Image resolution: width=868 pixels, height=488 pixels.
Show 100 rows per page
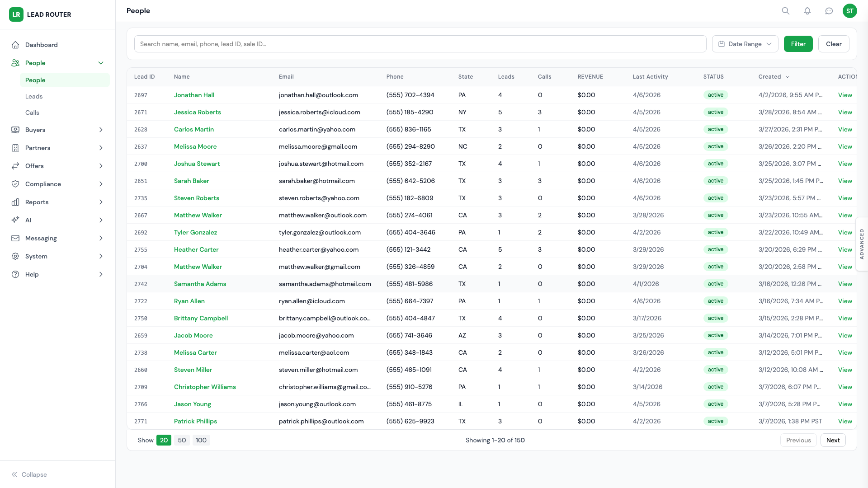click(201, 440)
